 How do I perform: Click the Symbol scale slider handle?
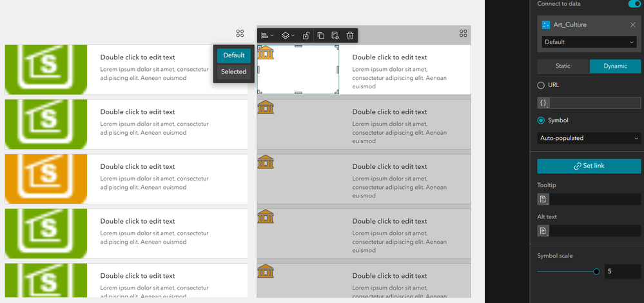pos(596,271)
